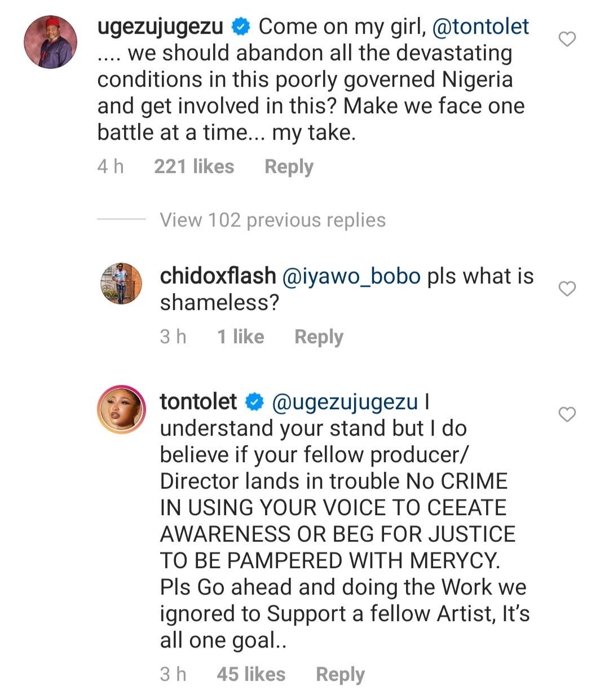The height and width of the screenshot is (700, 609).
Task: View the 221 likes on ugezujugezu's comment
Action: 195,166
